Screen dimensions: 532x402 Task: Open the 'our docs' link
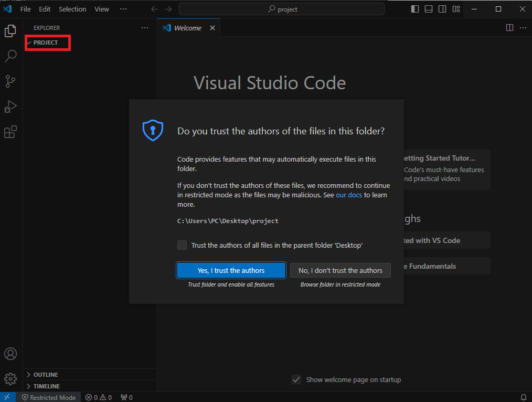pyautogui.click(x=349, y=195)
